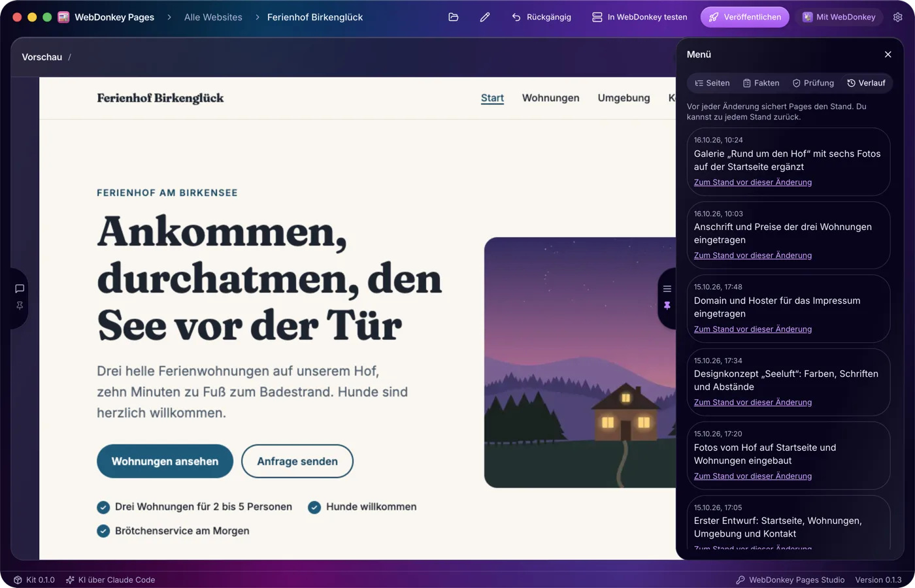Toggle the purple pin on right handle
Image resolution: width=915 pixels, height=588 pixels.
[667, 306]
